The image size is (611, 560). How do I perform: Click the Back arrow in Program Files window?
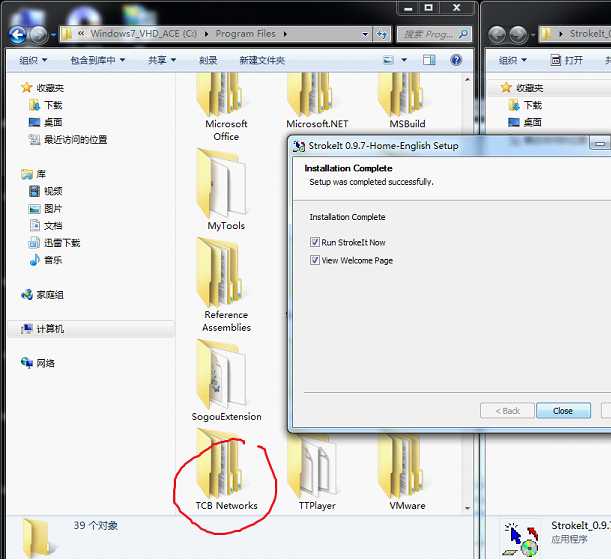[x=18, y=35]
